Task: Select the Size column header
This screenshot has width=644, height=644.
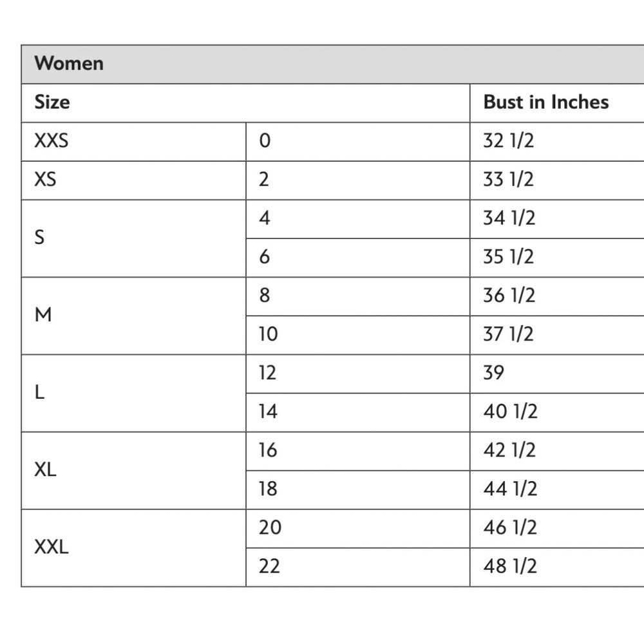Action: click(52, 102)
